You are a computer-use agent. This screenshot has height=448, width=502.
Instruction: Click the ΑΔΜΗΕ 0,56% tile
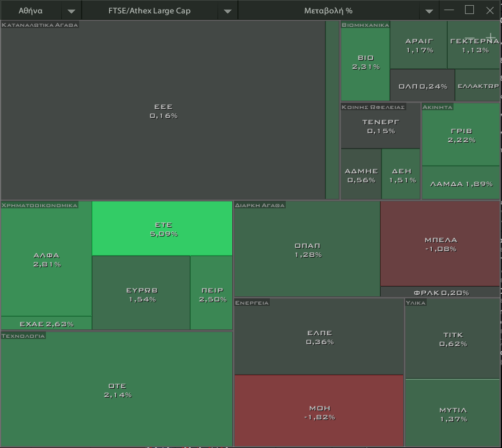pos(361,175)
